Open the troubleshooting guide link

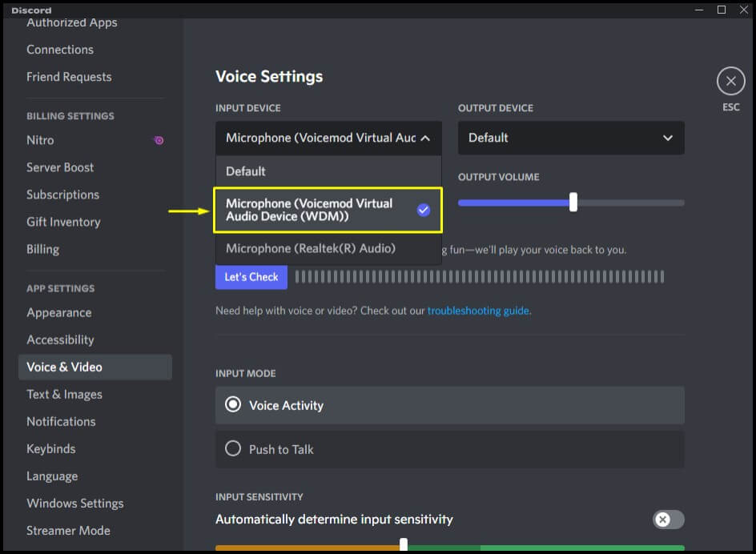pyautogui.click(x=477, y=311)
